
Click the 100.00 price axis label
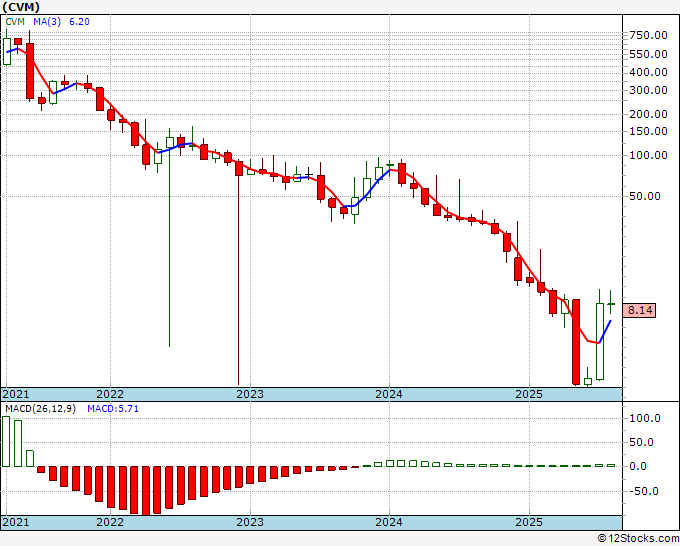point(649,155)
